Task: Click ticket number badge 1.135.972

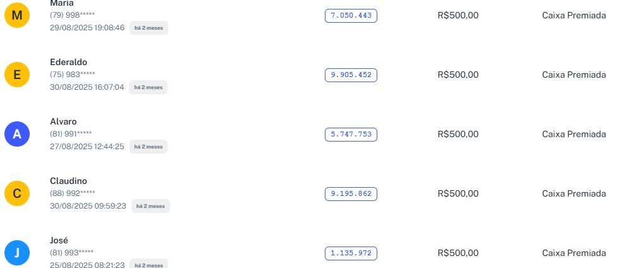Action: [x=351, y=253]
